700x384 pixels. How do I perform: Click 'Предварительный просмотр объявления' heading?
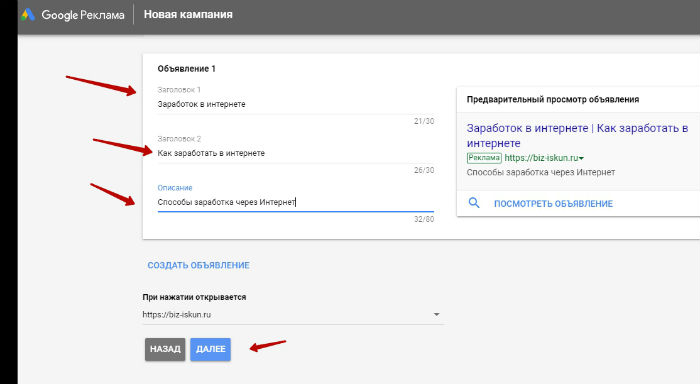coord(553,100)
